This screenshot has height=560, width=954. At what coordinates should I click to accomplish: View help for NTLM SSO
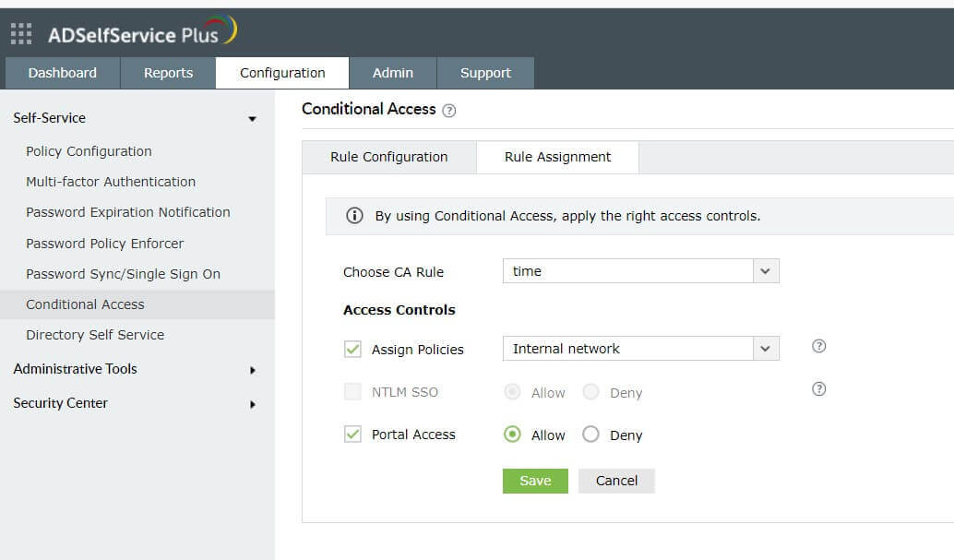(817, 389)
